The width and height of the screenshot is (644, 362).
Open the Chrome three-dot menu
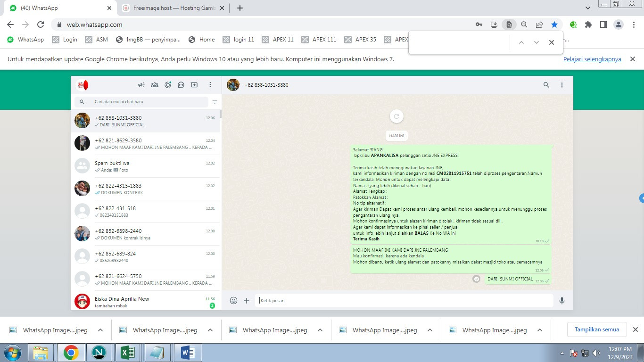tap(634, 25)
